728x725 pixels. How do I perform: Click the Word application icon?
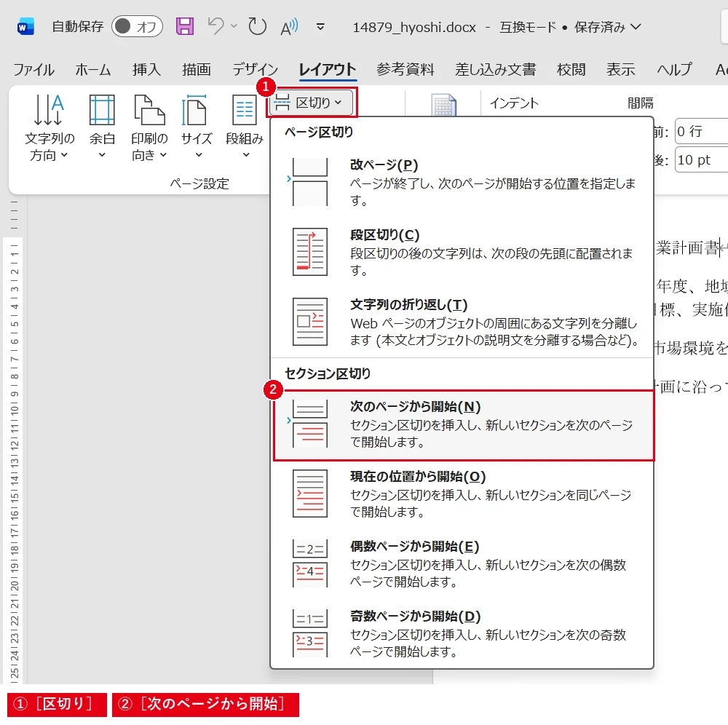[25, 27]
